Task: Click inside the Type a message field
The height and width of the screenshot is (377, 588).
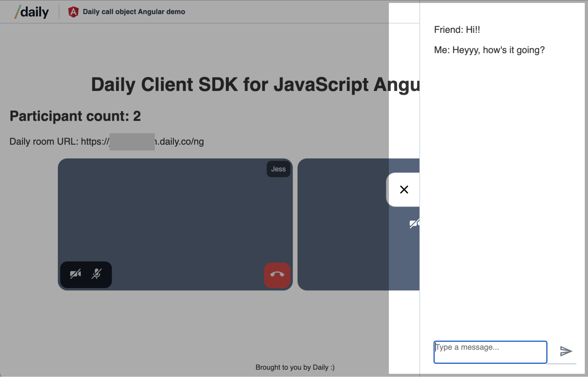Action: (489, 352)
